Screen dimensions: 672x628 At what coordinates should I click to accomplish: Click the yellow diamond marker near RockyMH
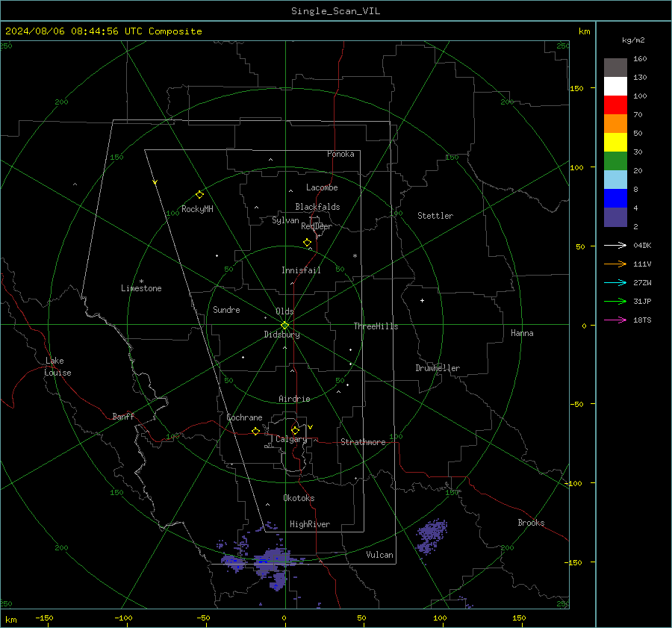pos(199,195)
